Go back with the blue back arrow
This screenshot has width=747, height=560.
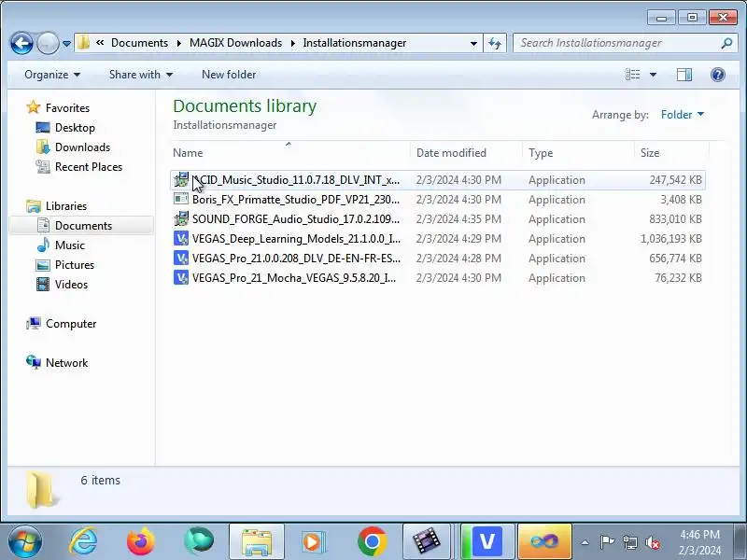point(21,43)
